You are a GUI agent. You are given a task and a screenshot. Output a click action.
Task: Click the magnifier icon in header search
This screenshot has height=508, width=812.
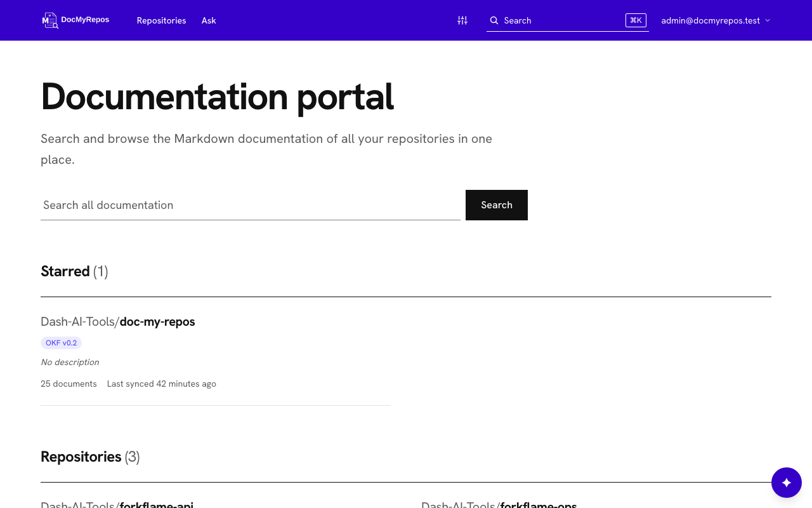pyautogui.click(x=494, y=20)
